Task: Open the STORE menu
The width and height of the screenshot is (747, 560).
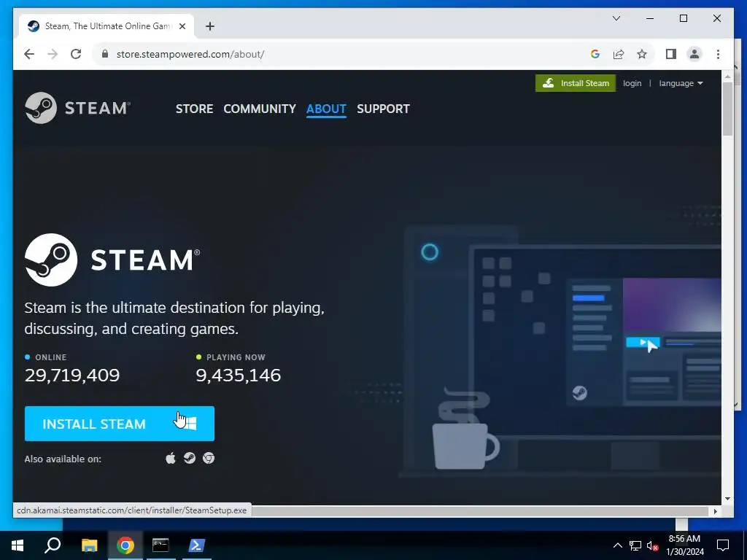Action: point(194,109)
